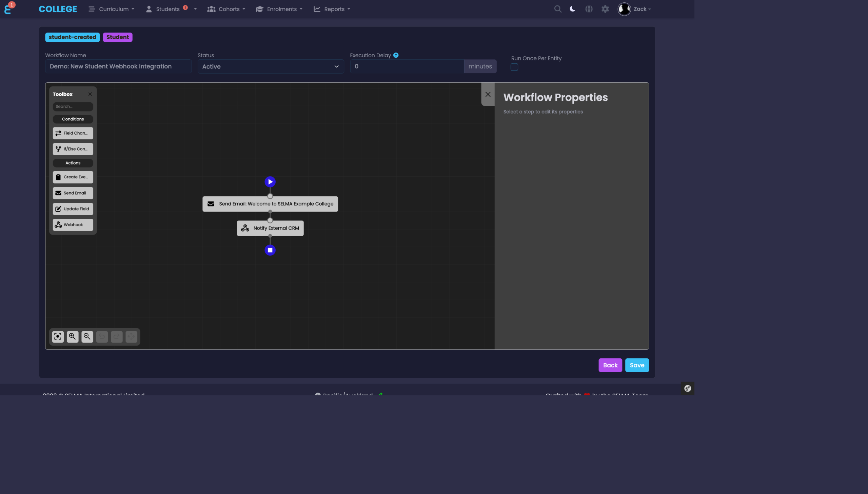
Task: Click the Back button
Action: click(x=610, y=365)
